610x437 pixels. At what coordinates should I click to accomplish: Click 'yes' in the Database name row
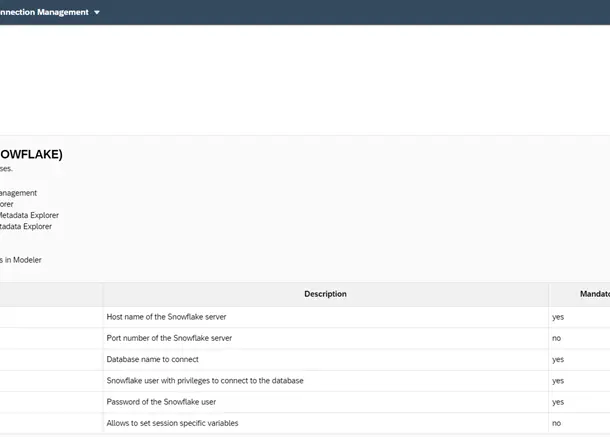558,360
